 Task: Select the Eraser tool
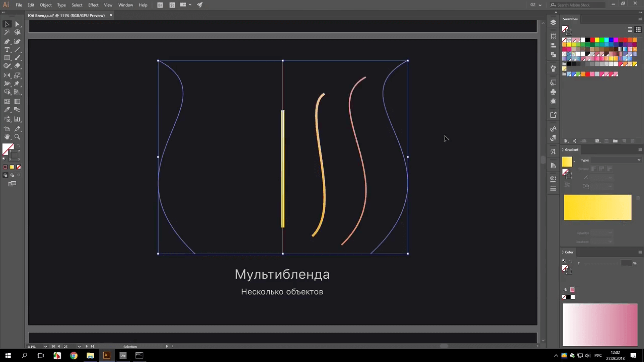coord(17,66)
